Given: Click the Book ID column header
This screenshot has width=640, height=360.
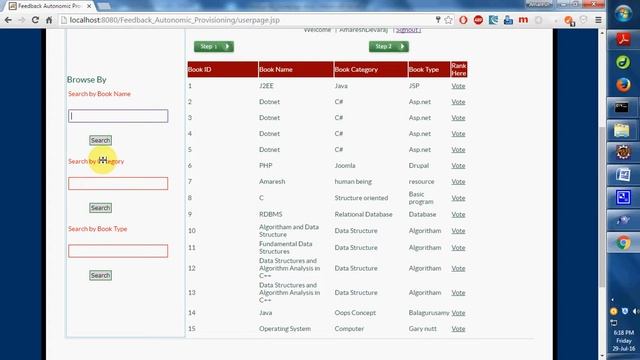Looking at the screenshot, I should coord(223,69).
